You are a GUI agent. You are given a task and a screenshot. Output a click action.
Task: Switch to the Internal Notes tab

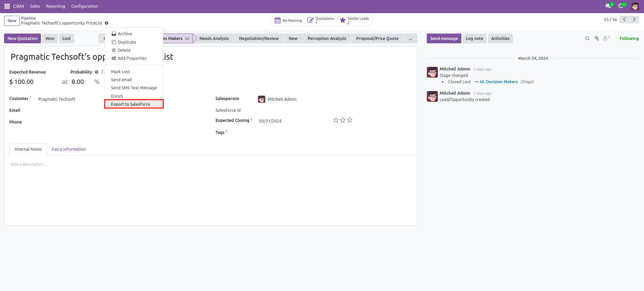[x=28, y=149]
